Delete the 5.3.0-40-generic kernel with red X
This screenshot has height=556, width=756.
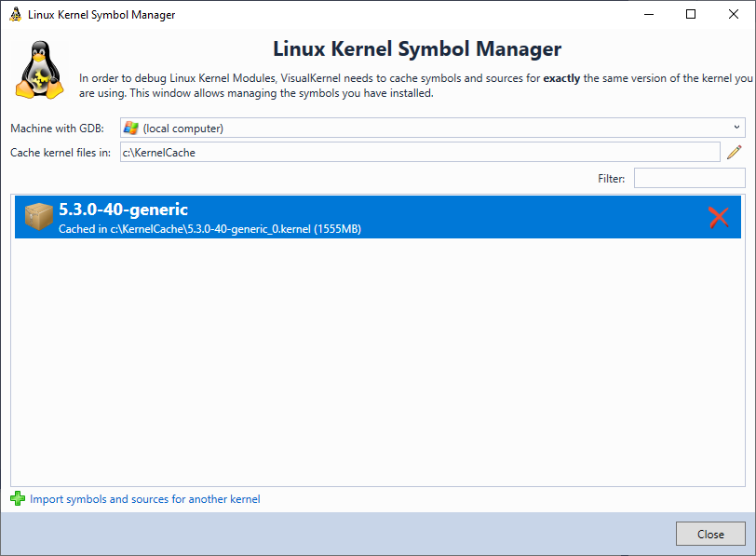click(719, 217)
